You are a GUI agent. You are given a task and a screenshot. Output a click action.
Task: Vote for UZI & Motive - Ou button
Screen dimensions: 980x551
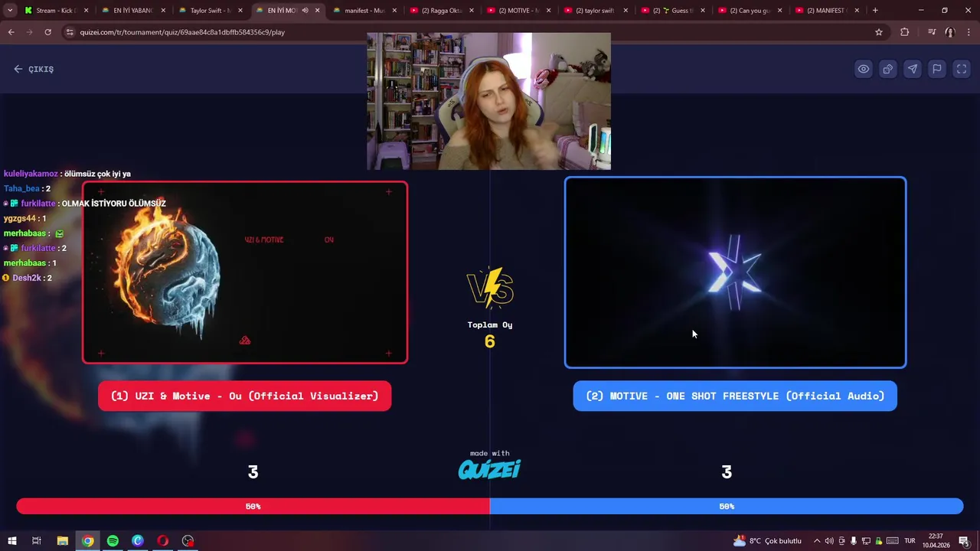[245, 396]
